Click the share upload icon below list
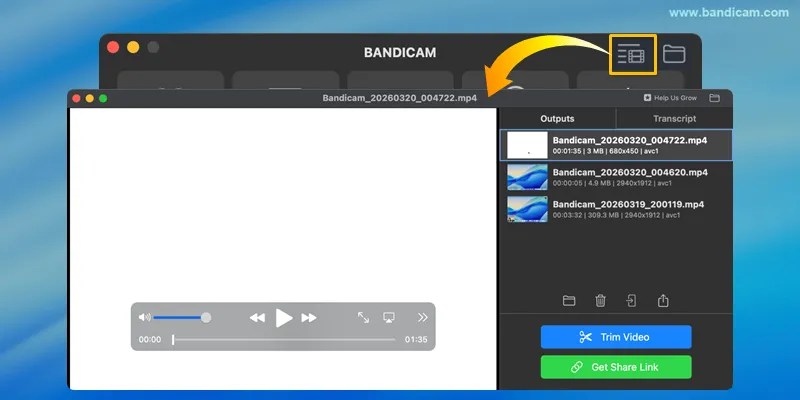The image size is (800, 400). (663, 301)
